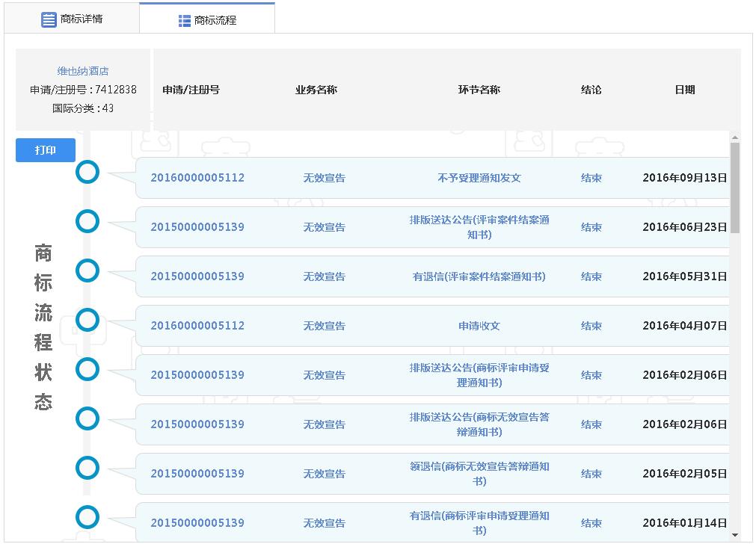Click the vertical scrollbar thumb
This screenshot has height=544, width=756.
(734, 187)
